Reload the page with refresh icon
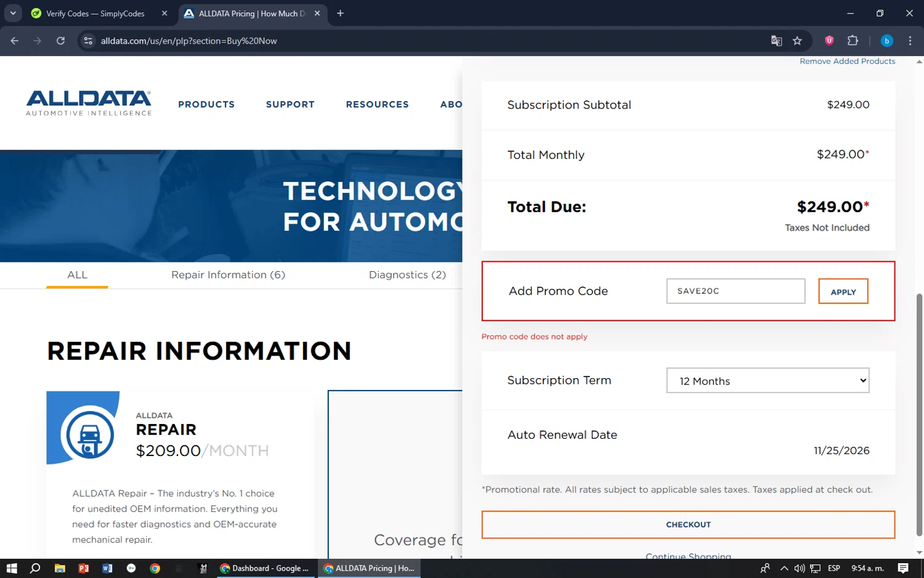 [60, 41]
